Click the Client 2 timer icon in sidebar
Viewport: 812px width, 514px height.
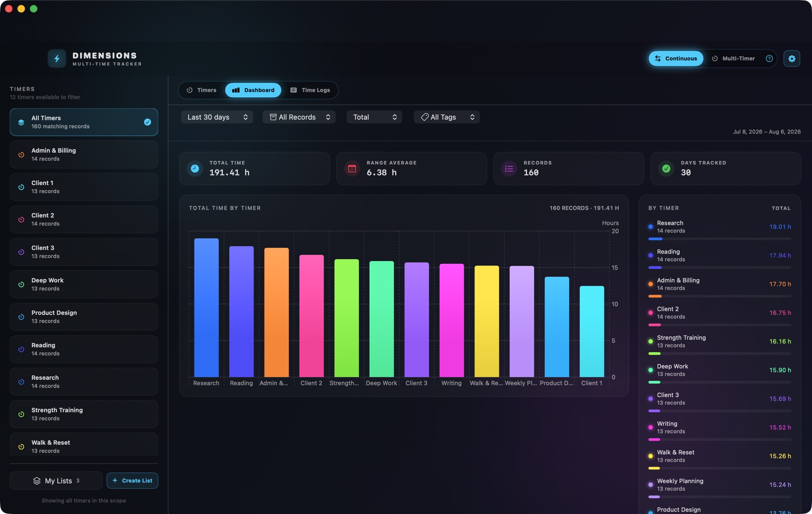21,220
